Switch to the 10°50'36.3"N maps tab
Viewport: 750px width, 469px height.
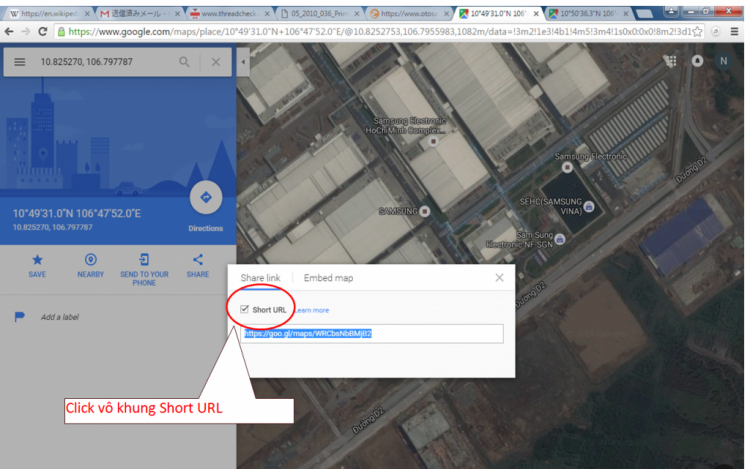pyautogui.click(x=586, y=13)
